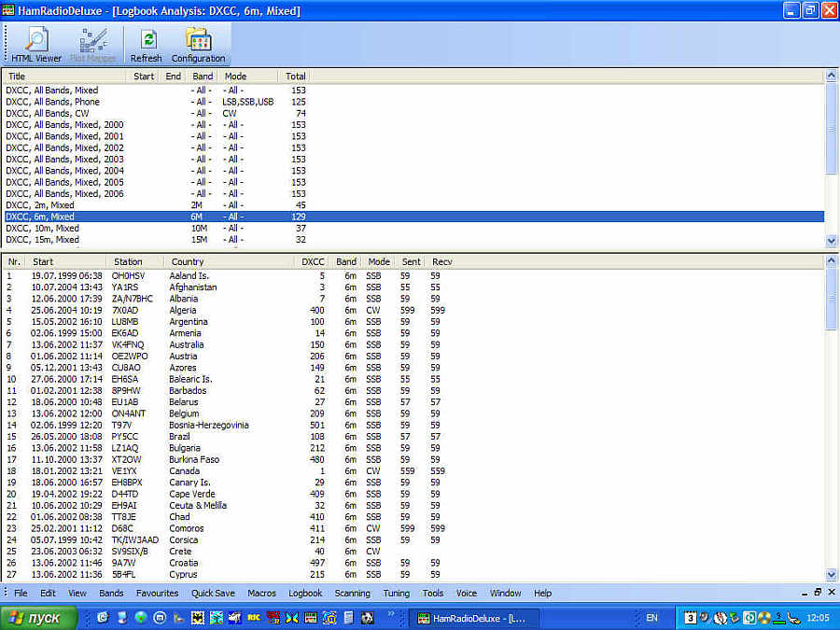Click the lower list scroll-up arrow
This screenshot has height=630, width=840.
(831, 261)
